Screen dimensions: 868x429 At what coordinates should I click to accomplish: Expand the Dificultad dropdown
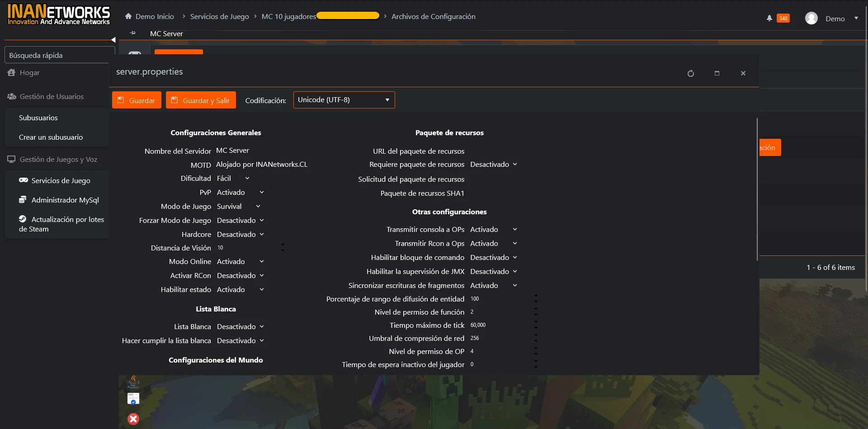233,179
